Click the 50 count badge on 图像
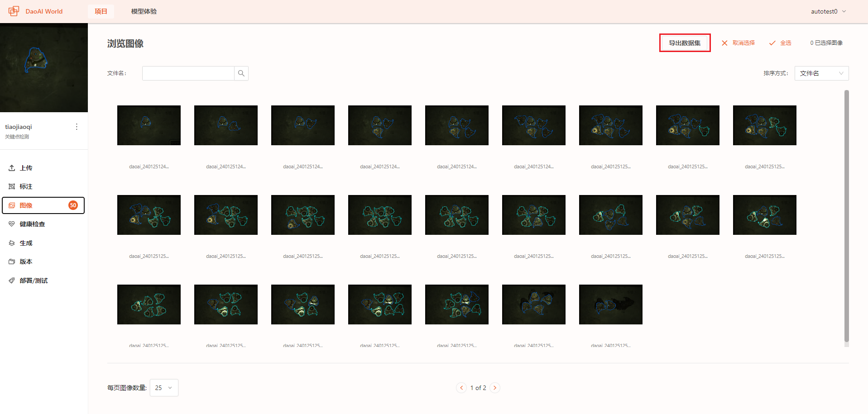The height and width of the screenshot is (414, 868). tap(73, 205)
